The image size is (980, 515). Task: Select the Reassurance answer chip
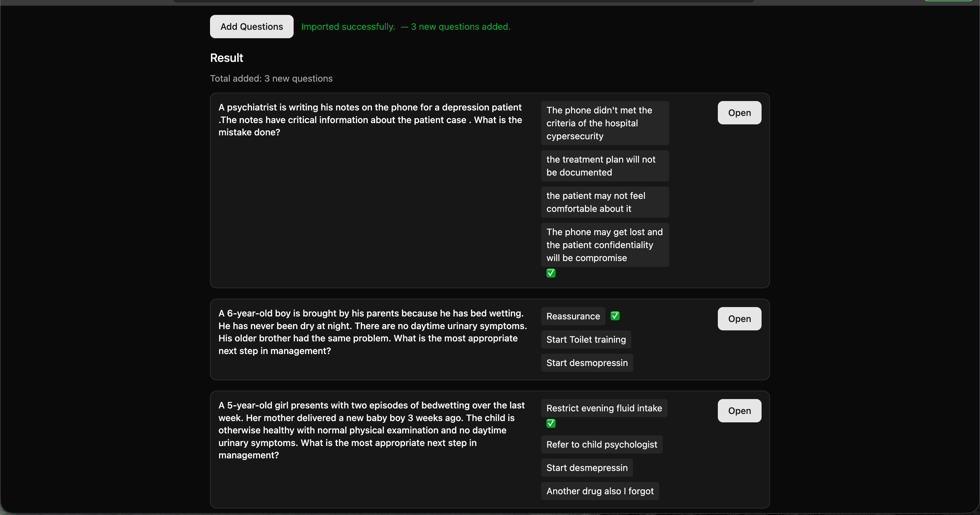(573, 316)
